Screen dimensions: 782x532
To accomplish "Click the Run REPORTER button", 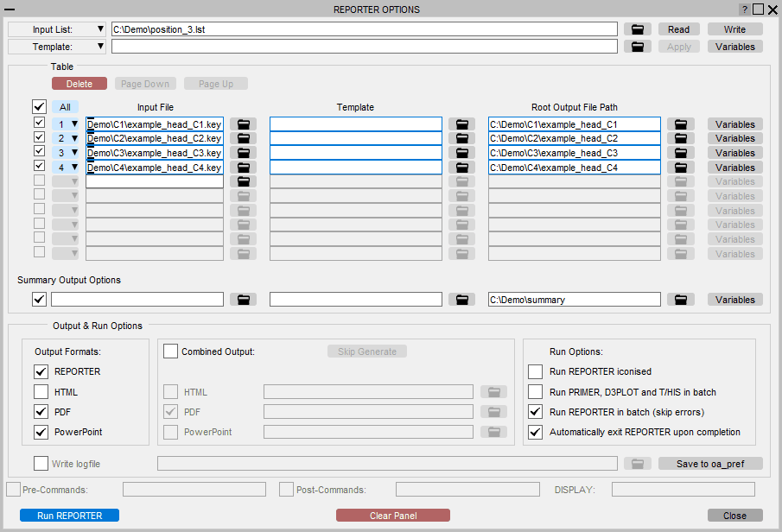I will 69,515.
